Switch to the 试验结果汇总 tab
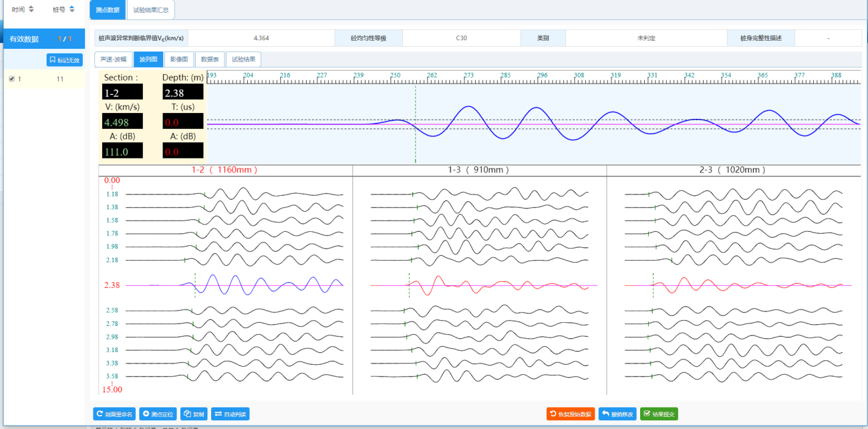The image size is (868, 429). [151, 10]
